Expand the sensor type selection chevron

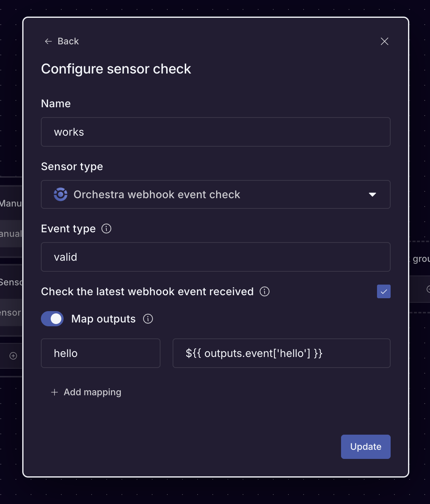(x=373, y=194)
